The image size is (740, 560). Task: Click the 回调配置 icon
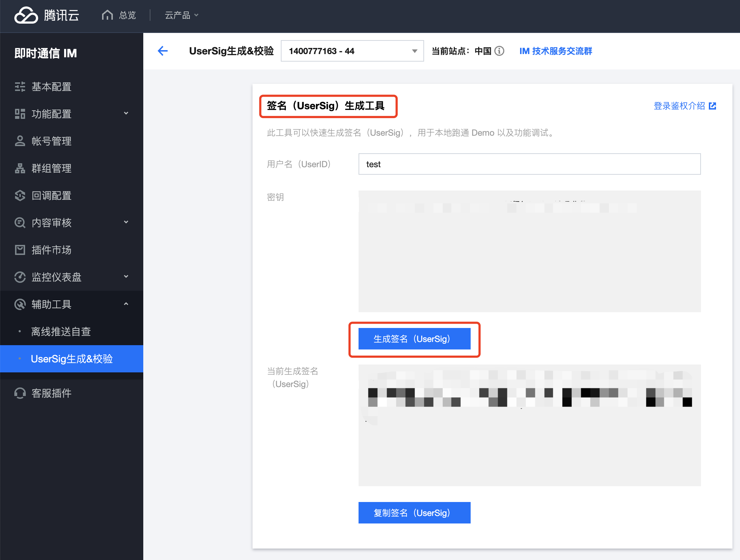pos(20,195)
